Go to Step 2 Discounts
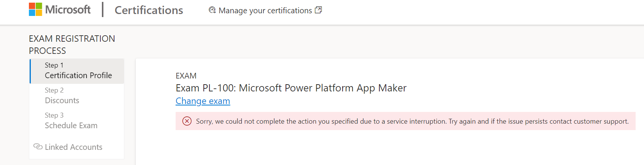The width and height of the screenshot is (644, 165). pos(62,96)
